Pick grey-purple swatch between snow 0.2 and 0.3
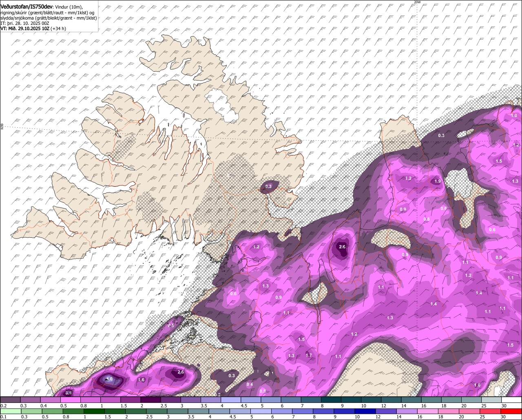The width and height of the screenshot is (522, 420). pyautogui.click(x=10, y=400)
